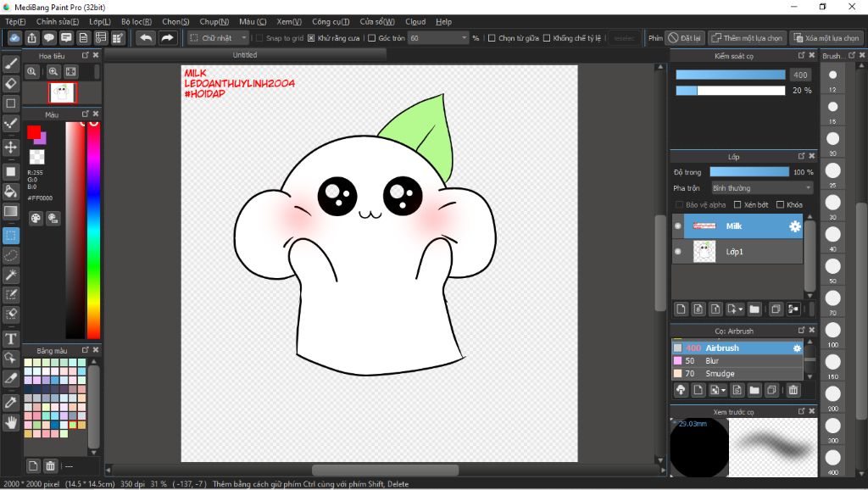Toggle Khử răng cưa checkbox

tap(311, 38)
